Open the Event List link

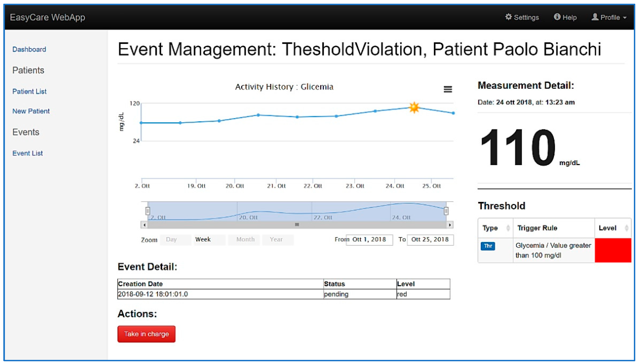point(27,153)
